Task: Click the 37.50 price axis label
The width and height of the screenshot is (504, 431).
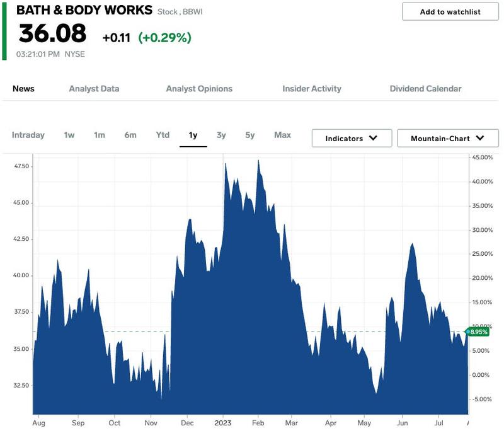Action: pyautogui.click(x=21, y=312)
